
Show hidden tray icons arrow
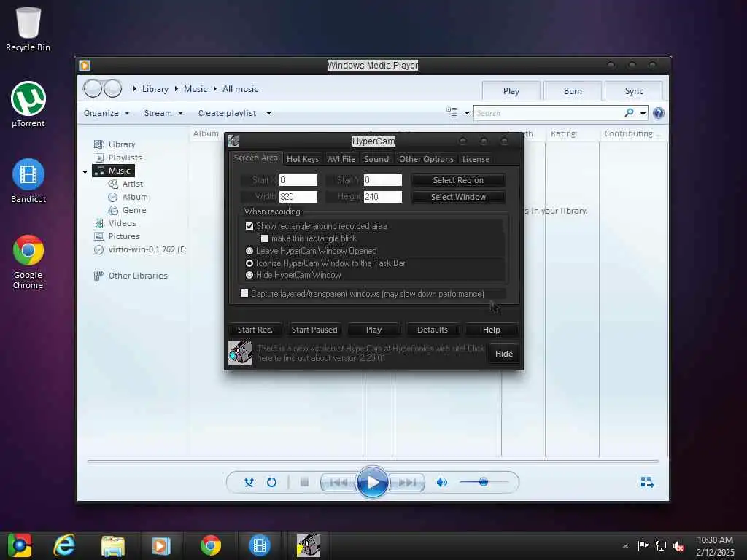pyautogui.click(x=625, y=545)
